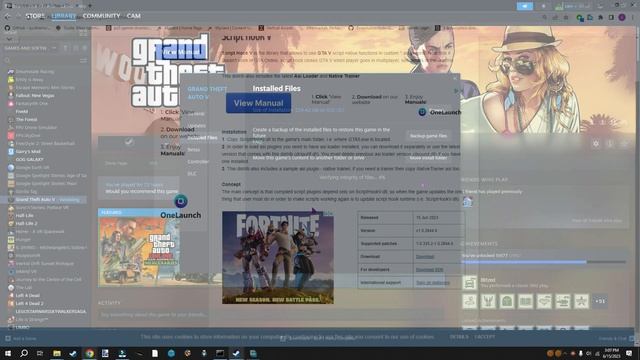Image resolution: width=640 pixels, height=360 pixels.
Task: Open File Explorer from taskbar
Action: pos(57,353)
